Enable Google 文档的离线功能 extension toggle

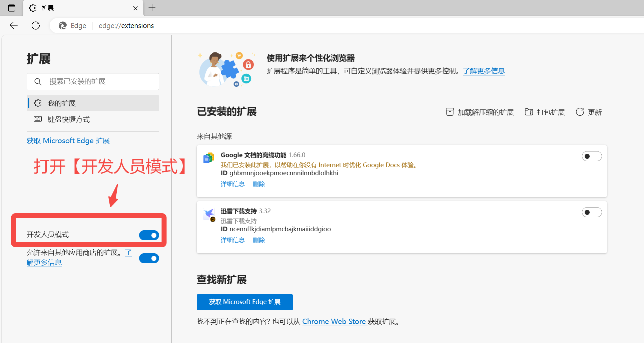pos(592,156)
